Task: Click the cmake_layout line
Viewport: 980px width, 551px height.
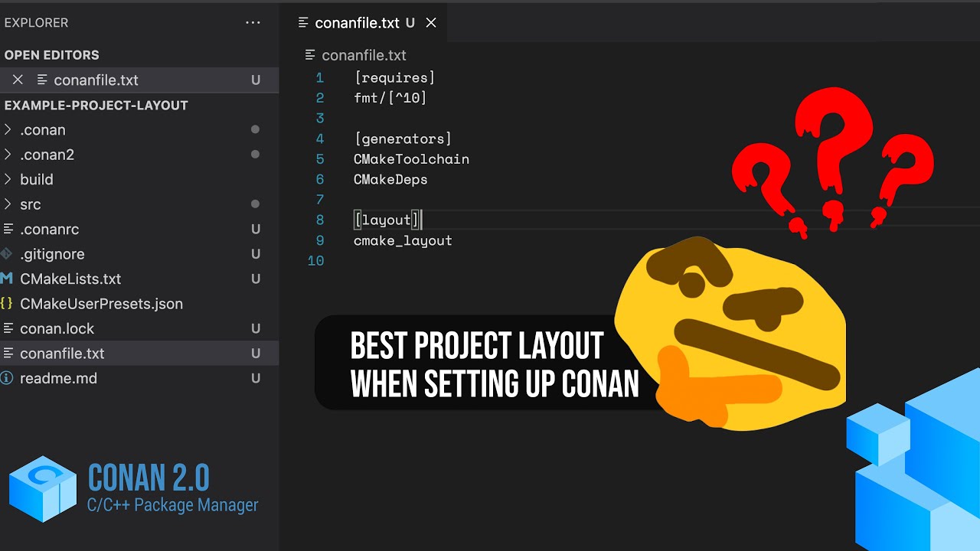Action: (403, 240)
